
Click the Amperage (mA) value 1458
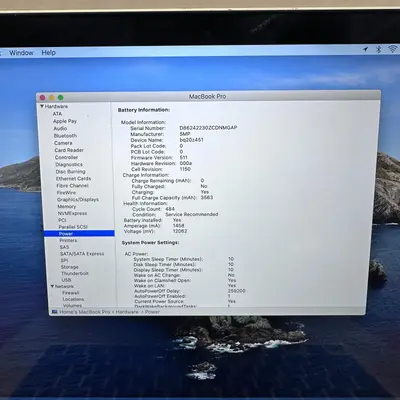[x=179, y=225]
